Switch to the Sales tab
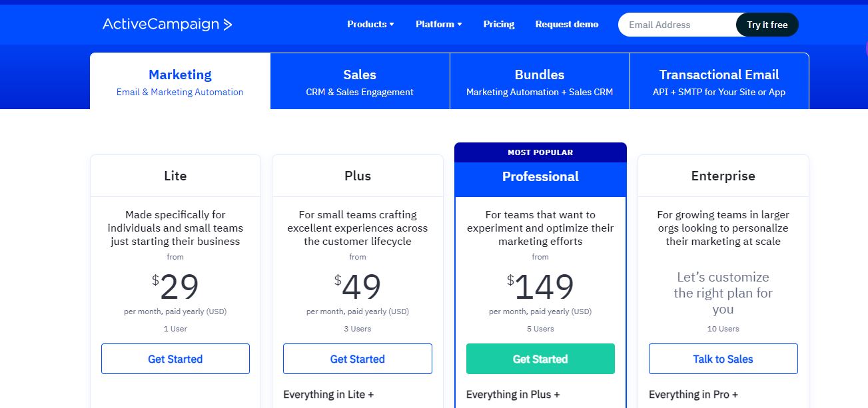 (360, 81)
